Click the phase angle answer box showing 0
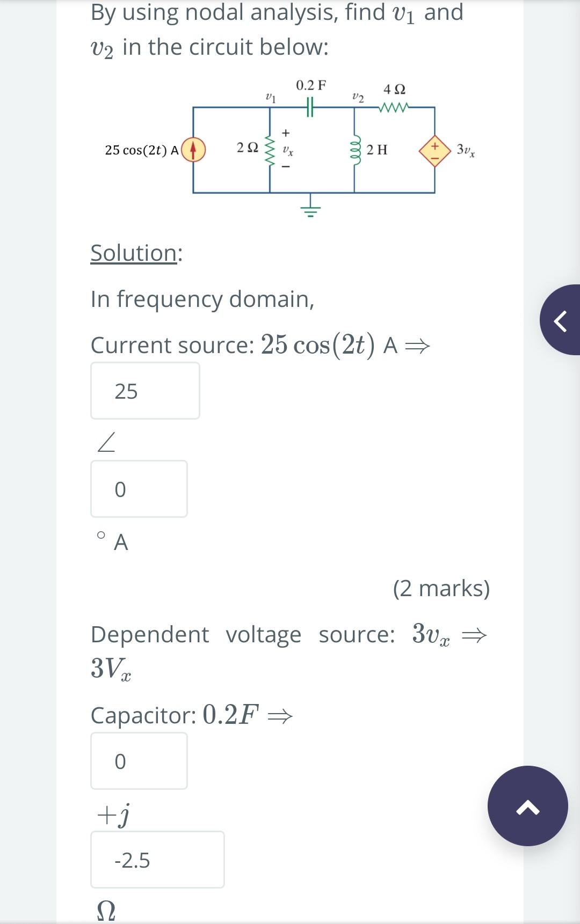Image resolution: width=580 pixels, height=924 pixels. point(139,489)
